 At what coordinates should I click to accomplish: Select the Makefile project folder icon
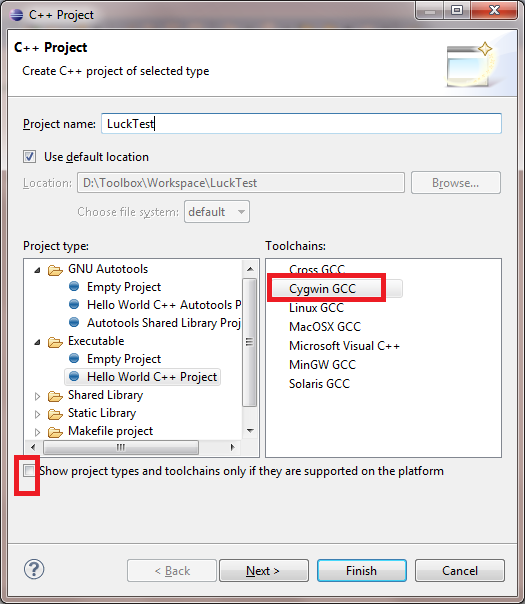pyautogui.click(x=55, y=432)
